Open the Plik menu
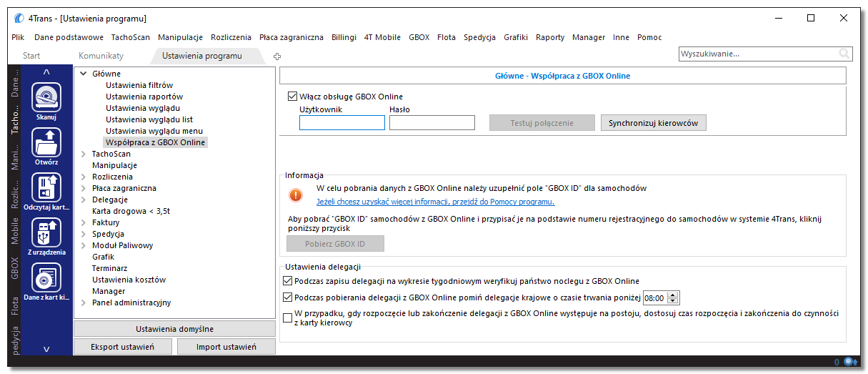868x374 pixels. tap(19, 37)
